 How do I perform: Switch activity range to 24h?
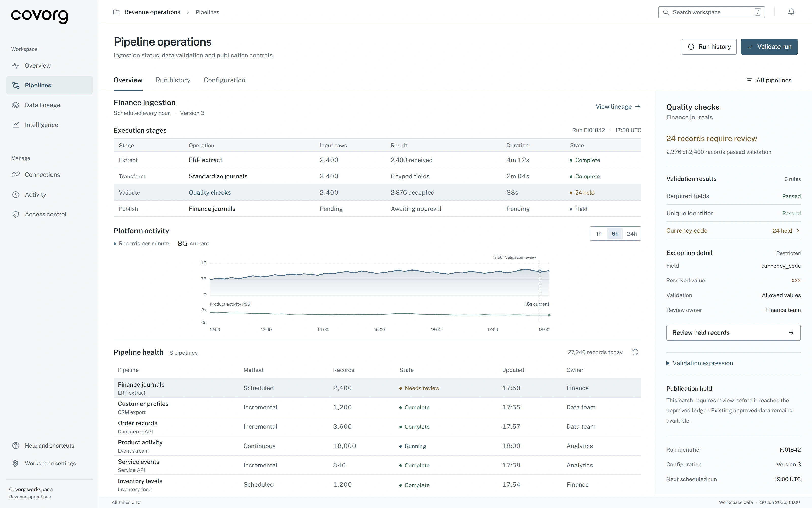point(632,233)
